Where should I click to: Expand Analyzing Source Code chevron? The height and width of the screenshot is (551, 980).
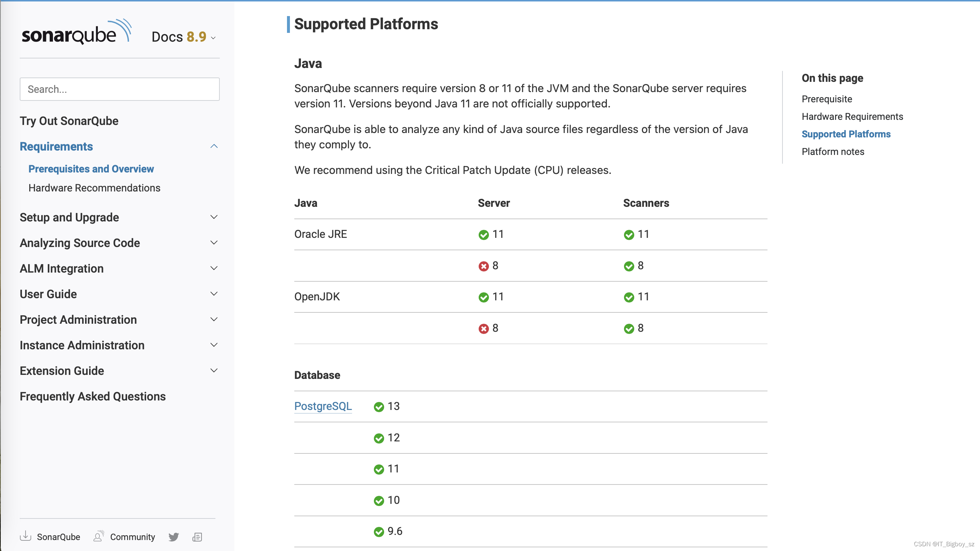click(214, 243)
